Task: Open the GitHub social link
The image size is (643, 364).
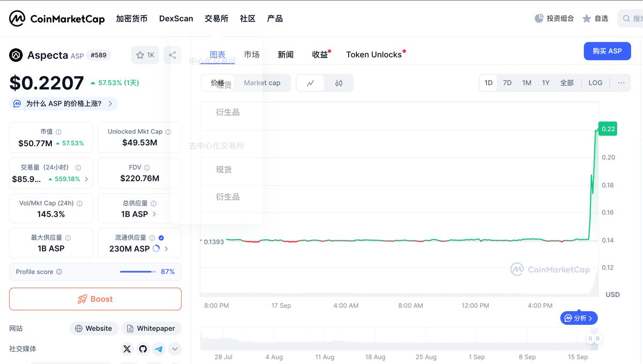Action: pyautogui.click(x=143, y=349)
